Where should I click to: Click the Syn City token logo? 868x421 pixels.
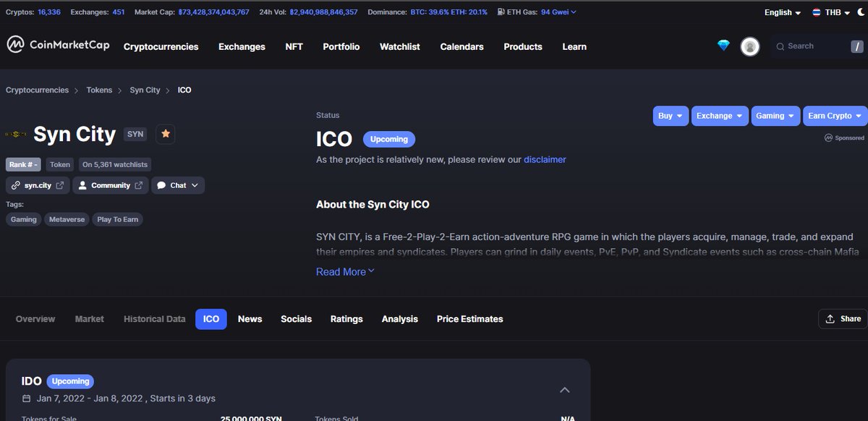point(17,134)
